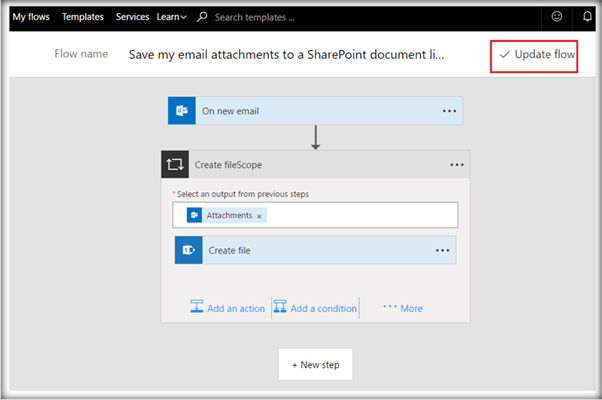Click the More link in scope

[403, 308]
